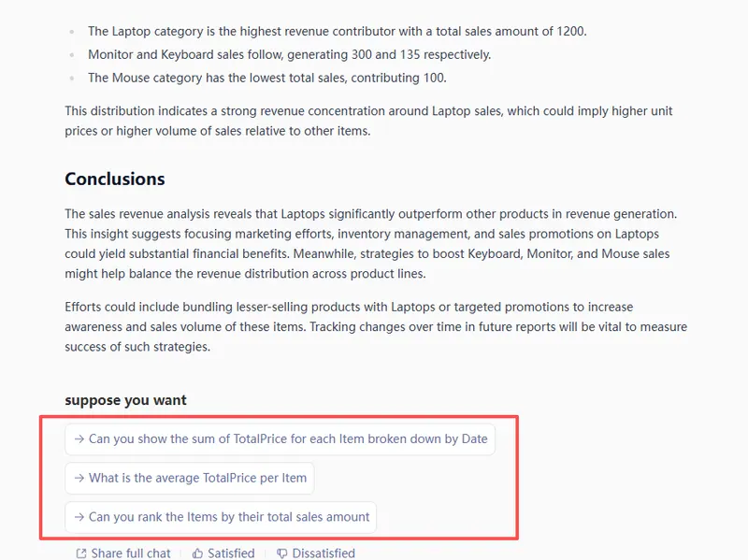Screen dimensions: 748x560
Task: Click the Monitor and Keyboard sales bullet text
Action: click(x=290, y=55)
